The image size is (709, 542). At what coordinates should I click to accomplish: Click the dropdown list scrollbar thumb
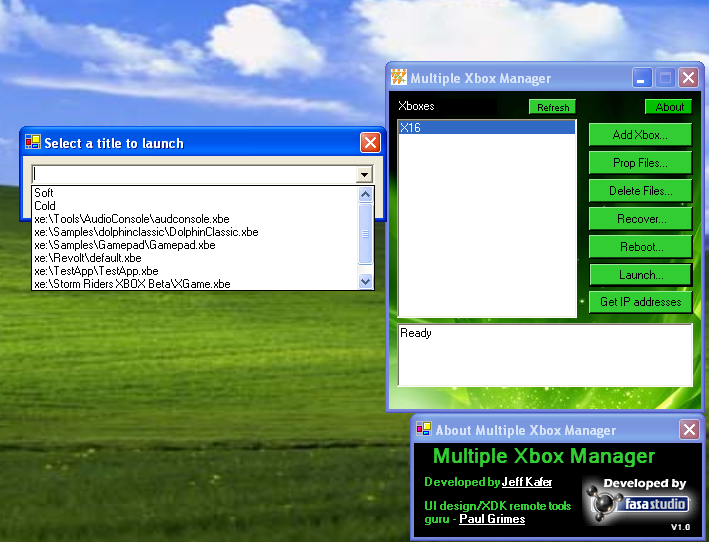[x=365, y=234]
